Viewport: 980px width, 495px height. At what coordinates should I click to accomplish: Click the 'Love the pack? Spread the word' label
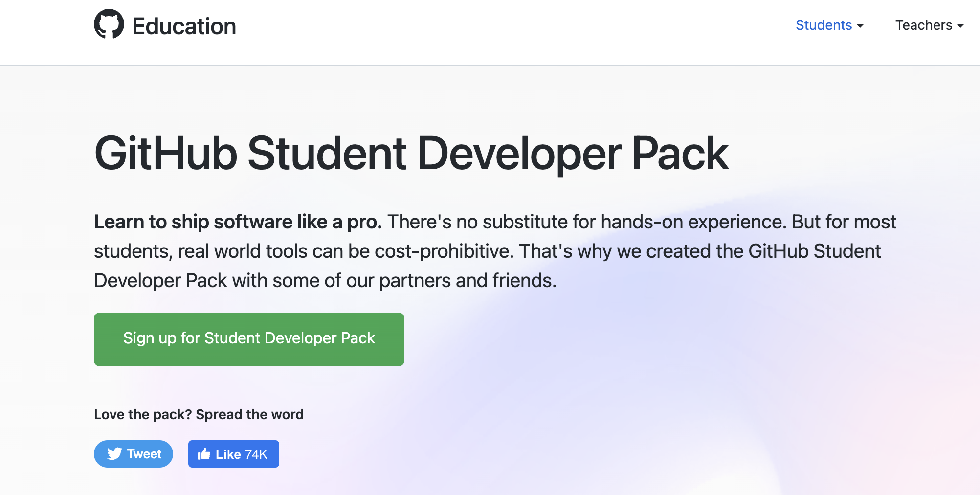coord(199,414)
